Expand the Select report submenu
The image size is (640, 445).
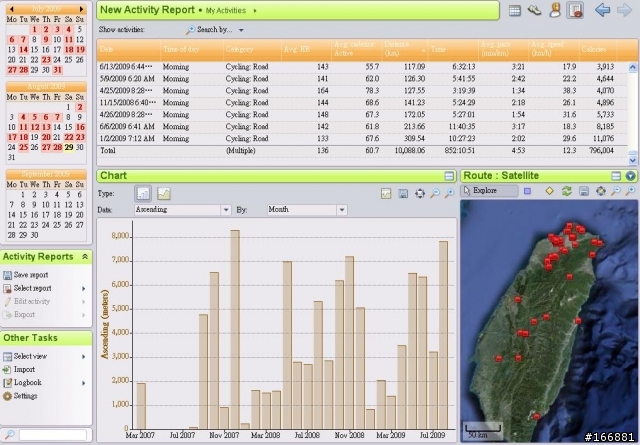(84, 289)
